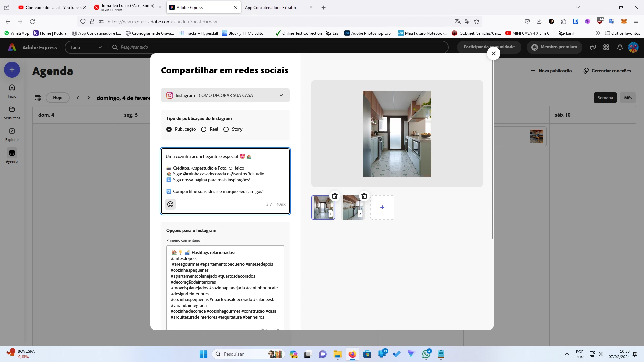Click the blue create new plus button
Viewport: 644px width, 362px height.
[12, 70]
